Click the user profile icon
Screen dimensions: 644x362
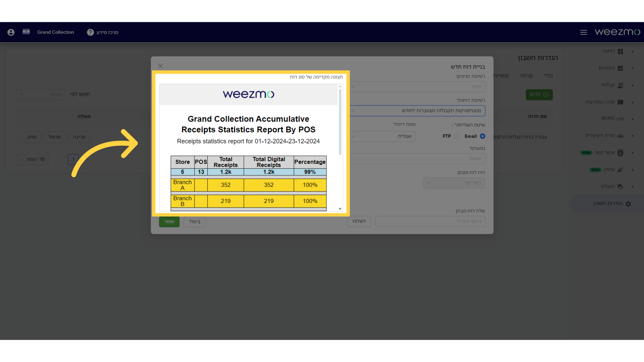tap(11, 32)
